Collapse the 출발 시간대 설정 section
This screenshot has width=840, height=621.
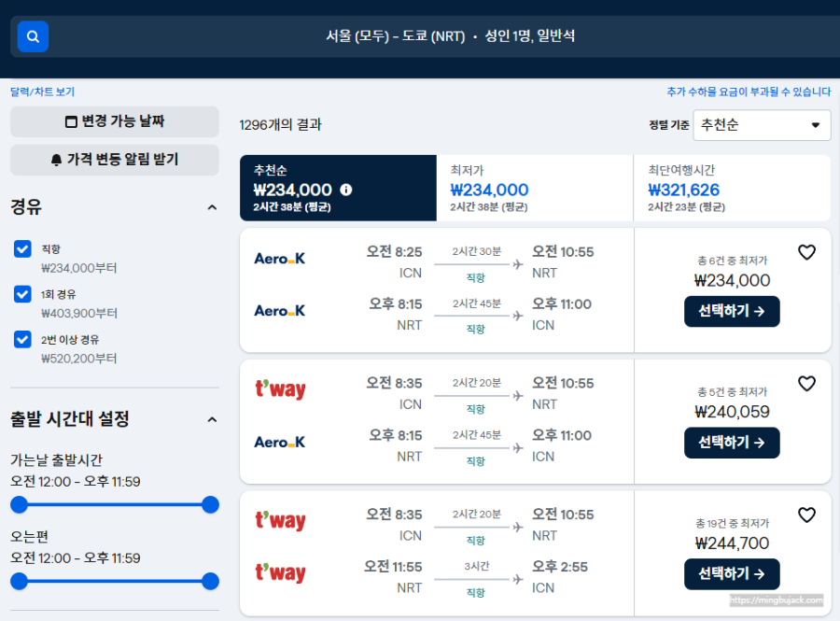(212, 419)
